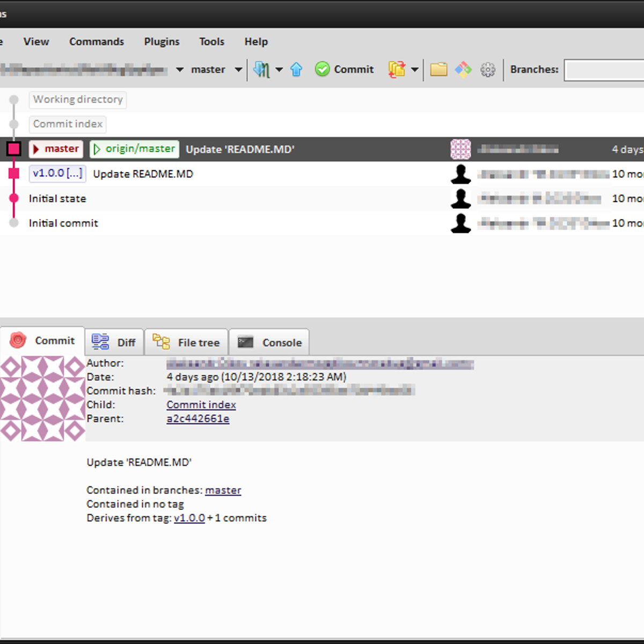Click the Stash changes icon

click(397, 69)
